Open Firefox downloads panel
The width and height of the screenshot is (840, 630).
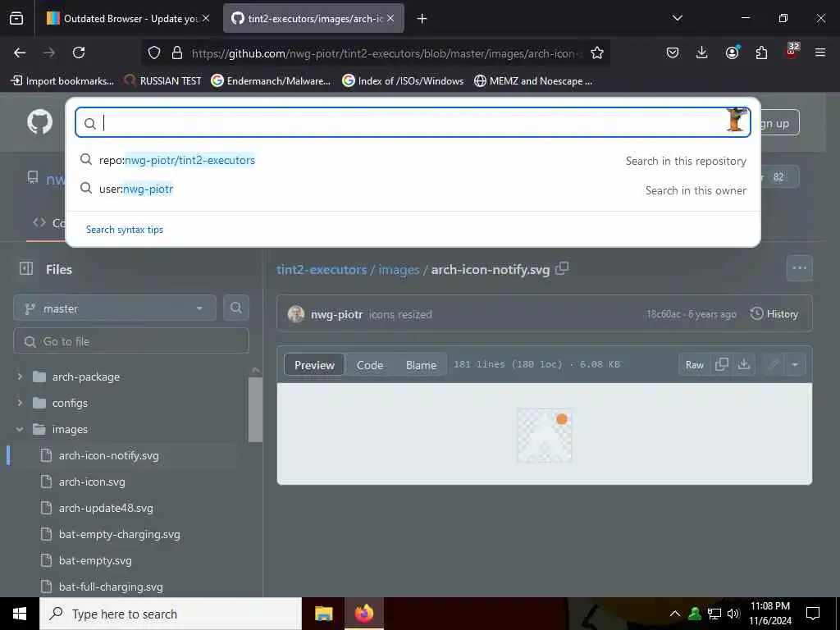(702, 52)
